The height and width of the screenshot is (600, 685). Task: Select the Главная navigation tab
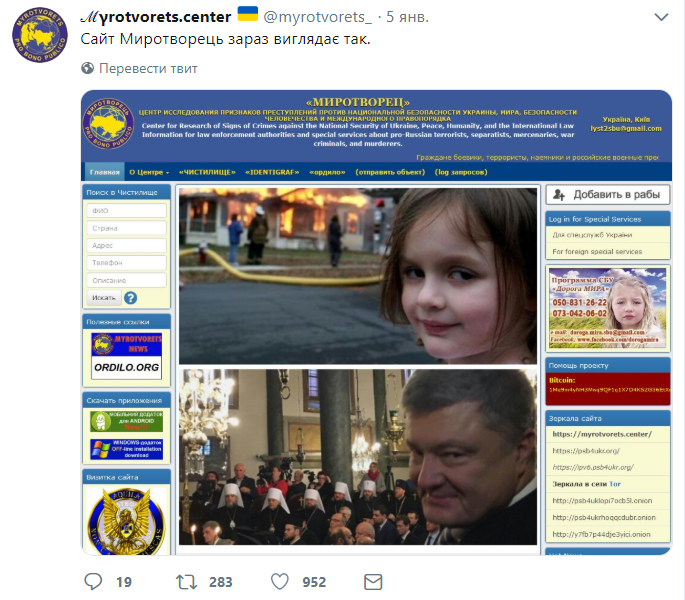coord(104,172)
